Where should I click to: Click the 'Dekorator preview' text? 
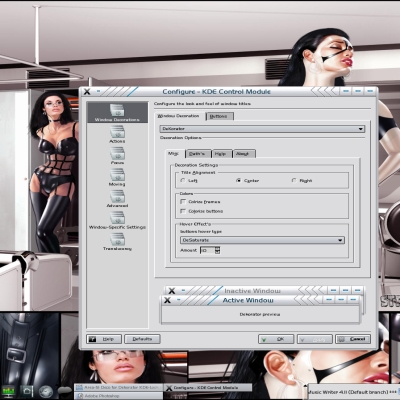click(x=260, y=314)
